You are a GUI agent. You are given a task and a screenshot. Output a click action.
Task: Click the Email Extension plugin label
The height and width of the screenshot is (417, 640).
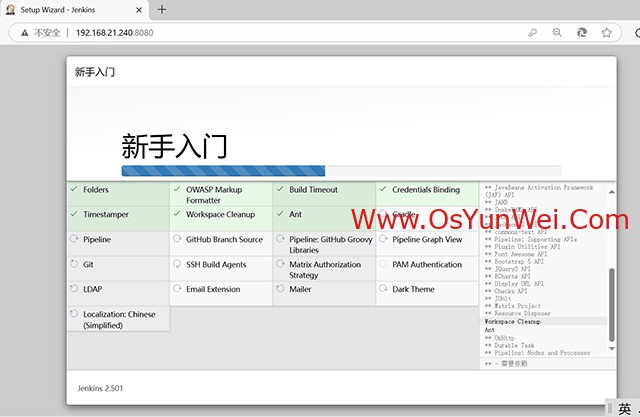[213, 289]
